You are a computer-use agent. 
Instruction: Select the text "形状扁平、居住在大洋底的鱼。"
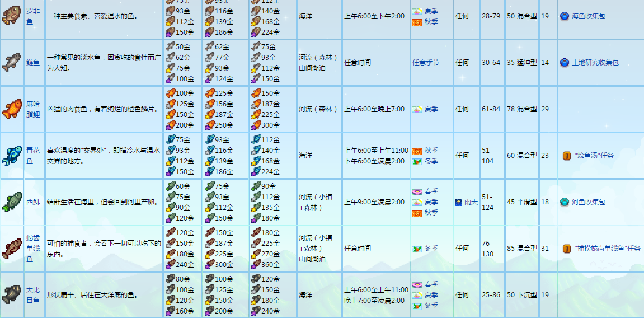pyautogui.click(x=92, y=294)
